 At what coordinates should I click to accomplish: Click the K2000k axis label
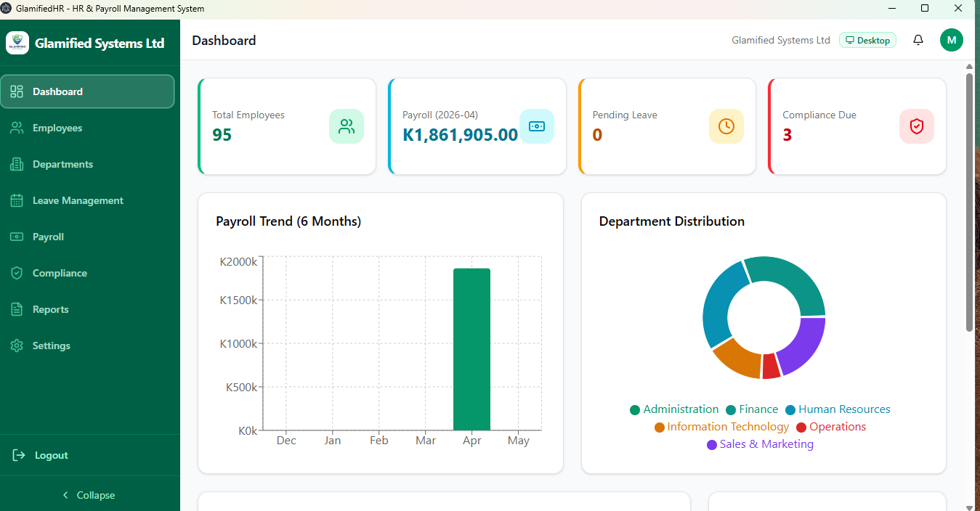238,261
